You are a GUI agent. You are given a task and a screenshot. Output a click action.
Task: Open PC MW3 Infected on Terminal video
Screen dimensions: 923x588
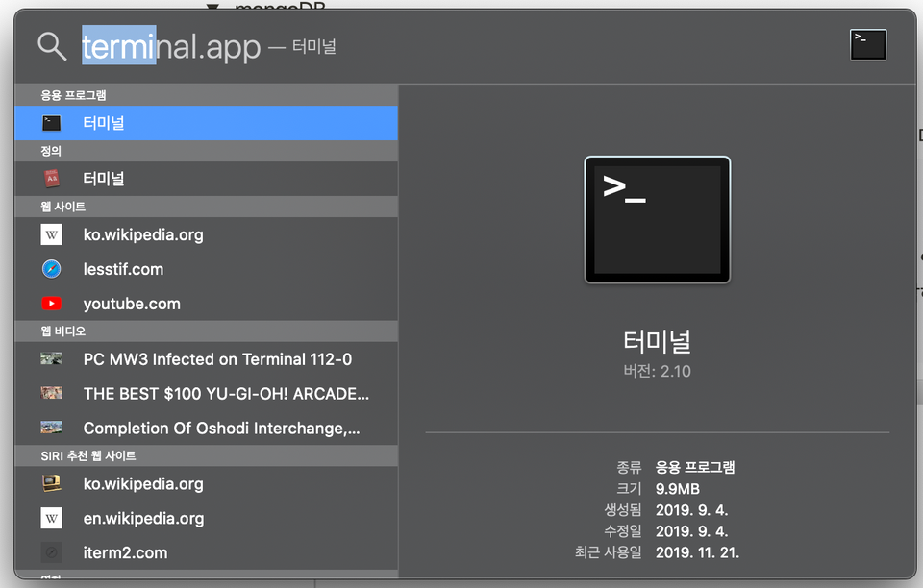pos(206,358)
